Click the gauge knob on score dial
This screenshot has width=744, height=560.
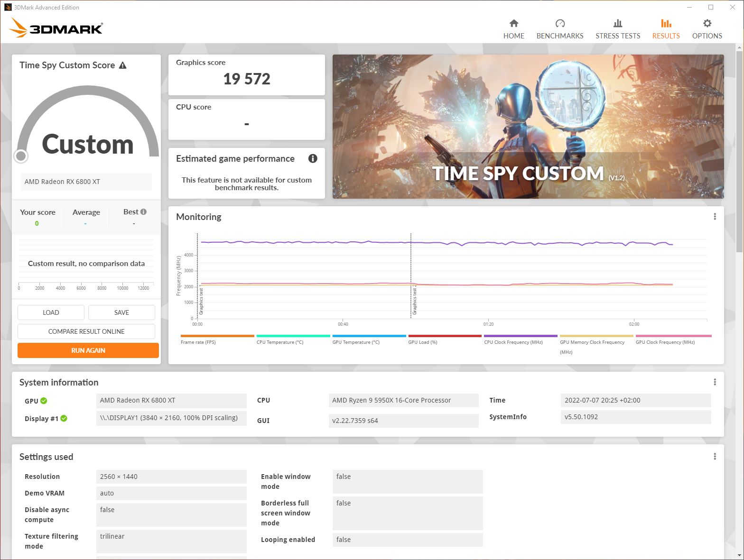tap(21, 156)
